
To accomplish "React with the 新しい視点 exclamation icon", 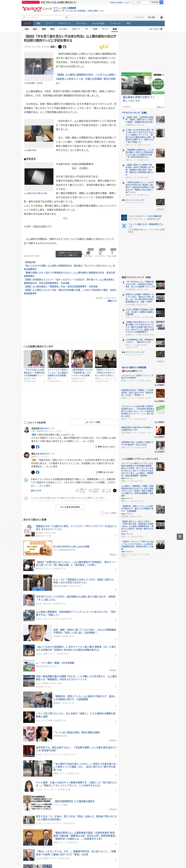I will pyautogui.click(x=112, y=253).
